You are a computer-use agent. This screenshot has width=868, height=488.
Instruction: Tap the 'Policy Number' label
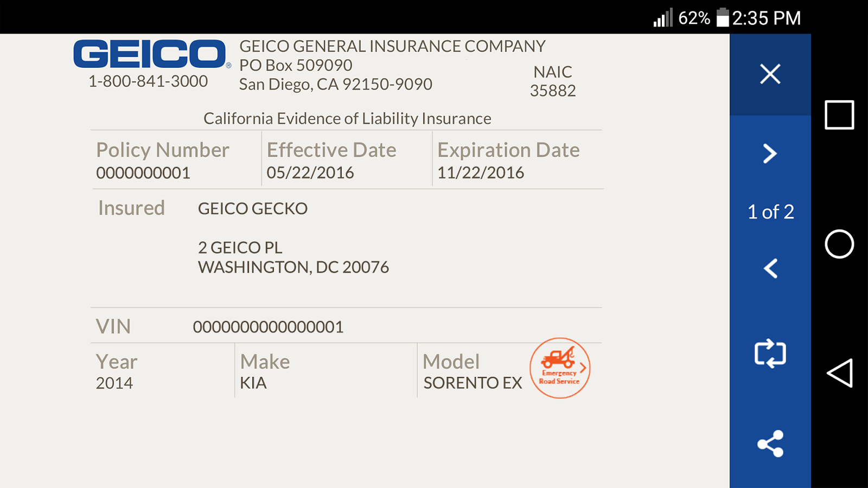pos(163,150)
